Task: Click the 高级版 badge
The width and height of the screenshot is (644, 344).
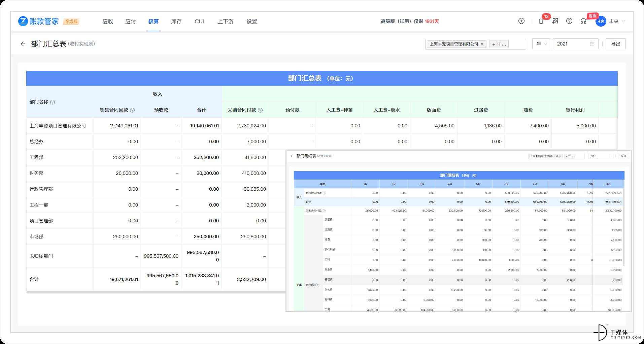Action: [x=71, y=21]
